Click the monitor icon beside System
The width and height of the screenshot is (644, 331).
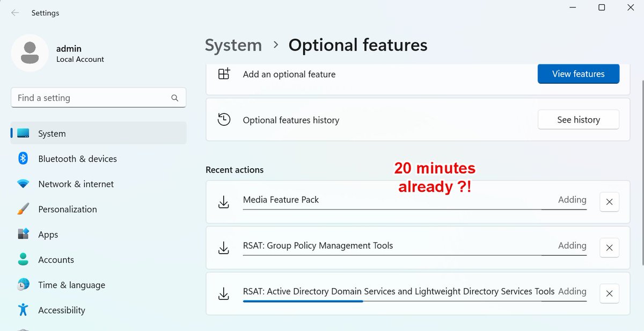[x=23, y=133]
